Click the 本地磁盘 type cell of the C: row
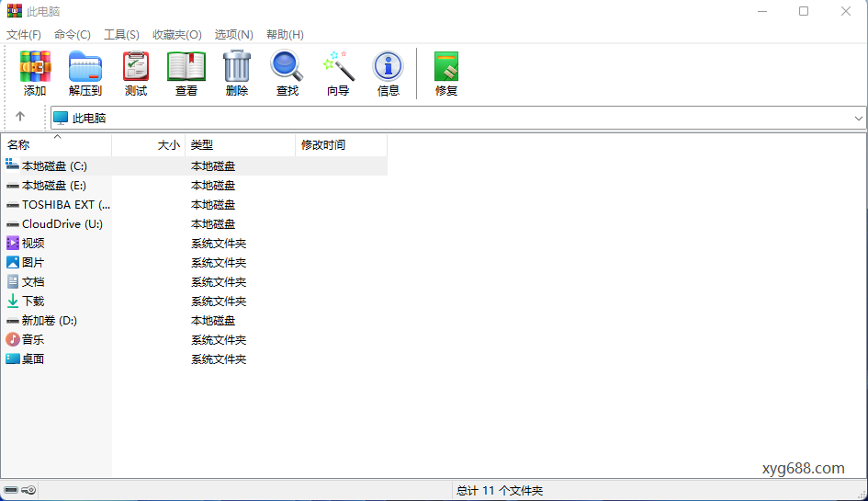 pyautogui.click(x=213, y=166)
